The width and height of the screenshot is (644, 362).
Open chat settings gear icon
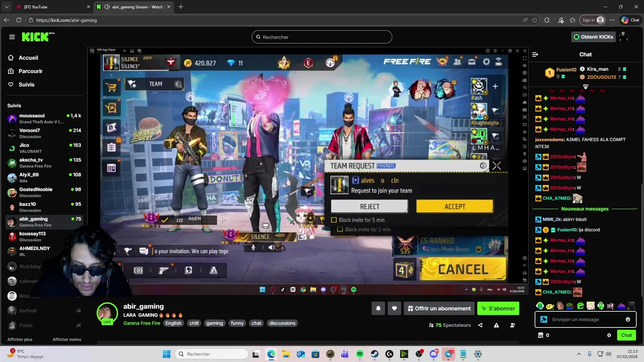(x=609, y=335)
